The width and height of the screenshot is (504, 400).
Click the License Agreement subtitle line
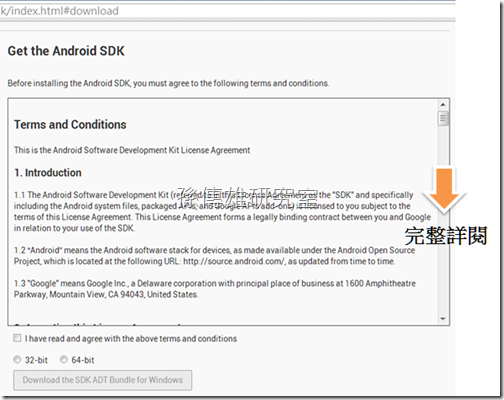132,150
